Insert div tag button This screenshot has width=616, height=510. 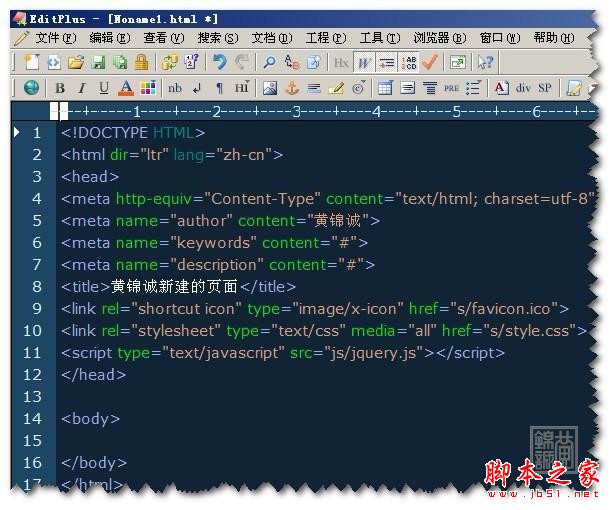point(523,88)
